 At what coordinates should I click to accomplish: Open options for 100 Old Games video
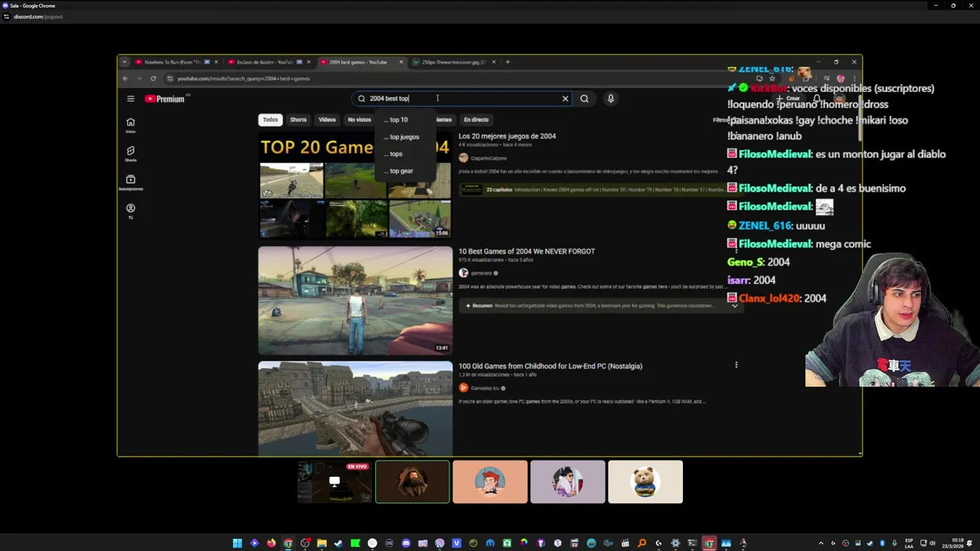coord(736,365)
